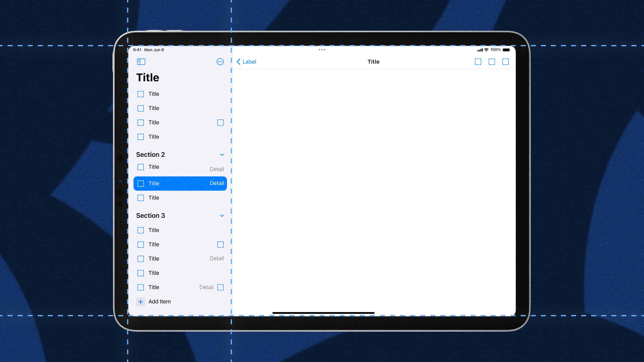This screenshot has height=362, width=644.
Task: Open the second Title row under the large heading
Action: 180,108
